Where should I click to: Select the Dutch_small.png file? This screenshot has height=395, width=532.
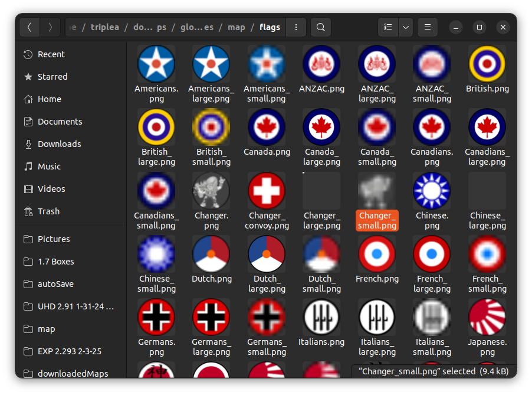click(x=321, y=254)
